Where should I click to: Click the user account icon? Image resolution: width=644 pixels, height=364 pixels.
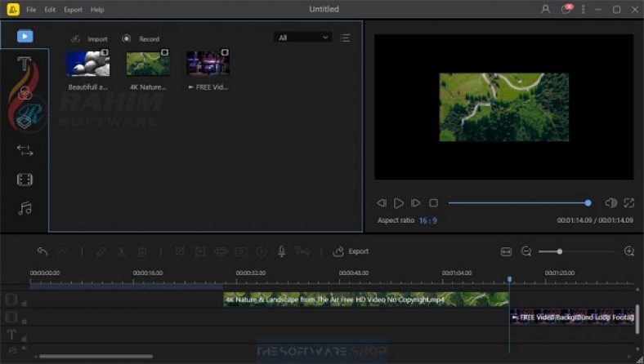pyautogui.click(x=545, y=10)
